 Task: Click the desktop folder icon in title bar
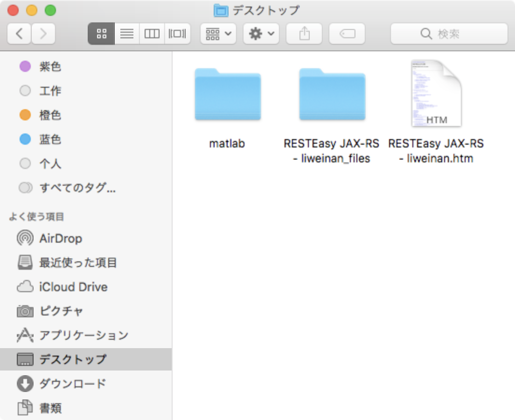(x=221, y=11)
